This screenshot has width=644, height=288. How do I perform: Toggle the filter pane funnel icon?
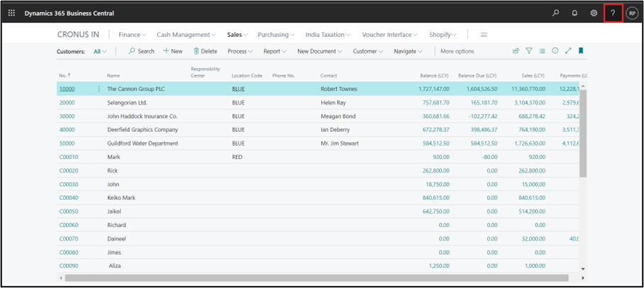(529, 51)
